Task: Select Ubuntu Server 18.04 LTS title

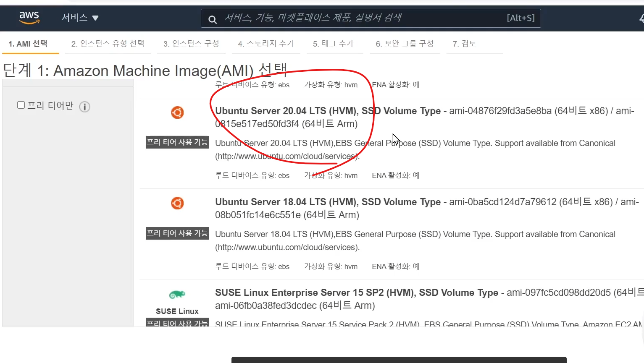Action: [x=328, y=202]
